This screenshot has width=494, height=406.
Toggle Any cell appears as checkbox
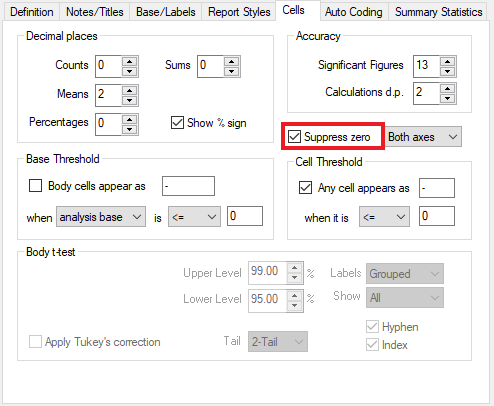pos(305,188)
